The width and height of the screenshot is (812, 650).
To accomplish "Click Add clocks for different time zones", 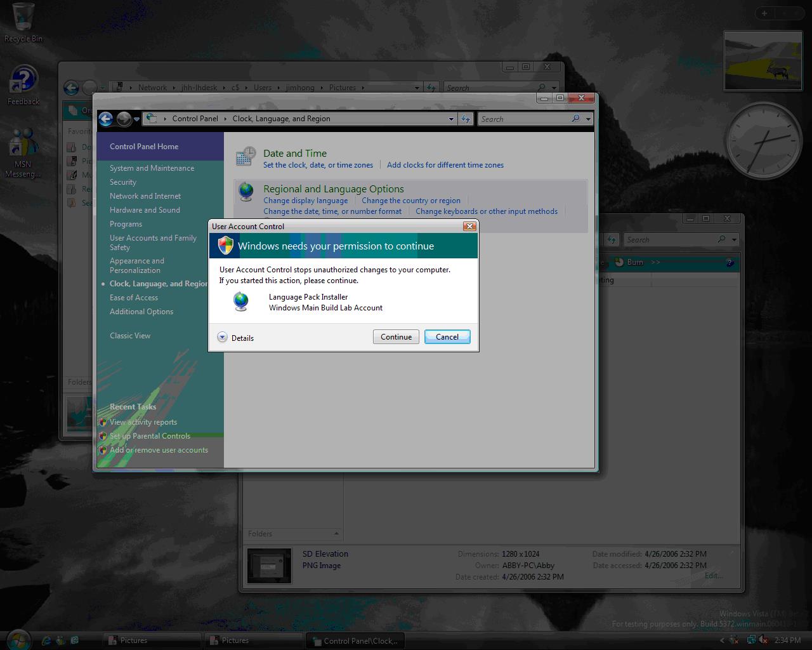I will click(x=445, y=165).
